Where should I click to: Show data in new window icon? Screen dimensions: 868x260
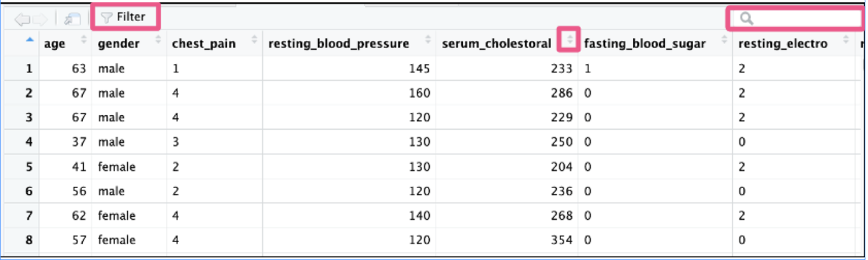tap(72, 19)
